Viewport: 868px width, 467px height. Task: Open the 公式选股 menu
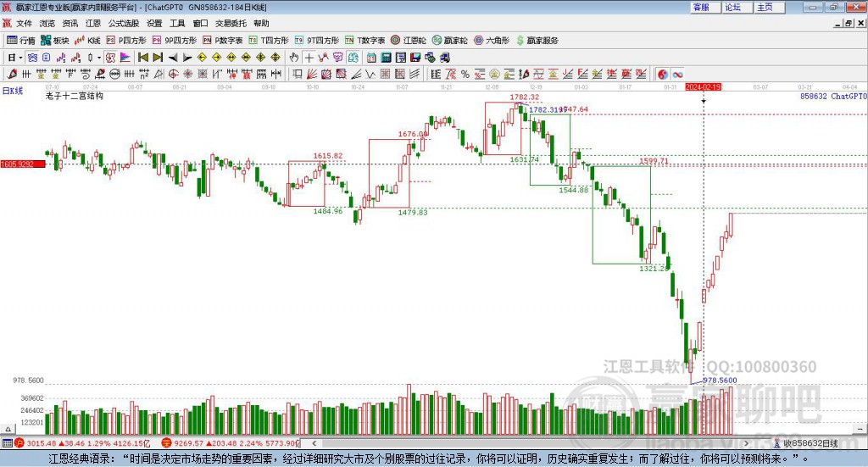pos(124,23)
